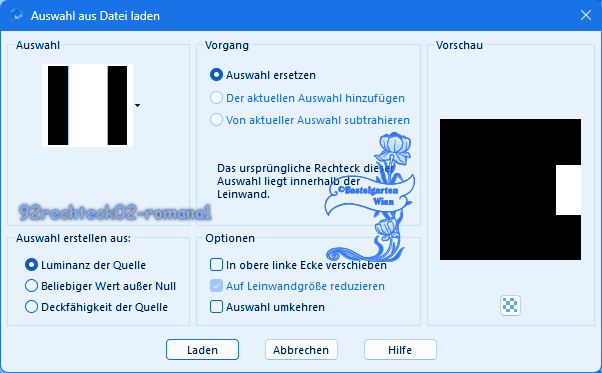This screenshot has width=602, height=373.
Task: Click the Vorschau preview image
Action: coord(510,189)
